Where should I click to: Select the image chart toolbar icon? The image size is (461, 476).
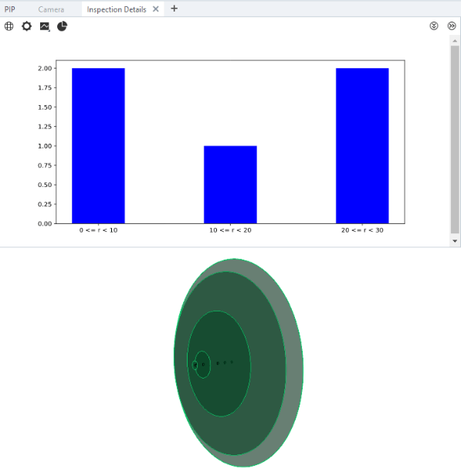pyautogui.click(x=45, y=26)
